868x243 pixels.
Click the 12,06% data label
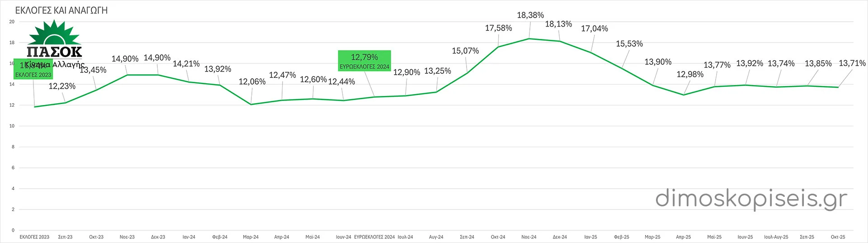click(x=252, y=82)
